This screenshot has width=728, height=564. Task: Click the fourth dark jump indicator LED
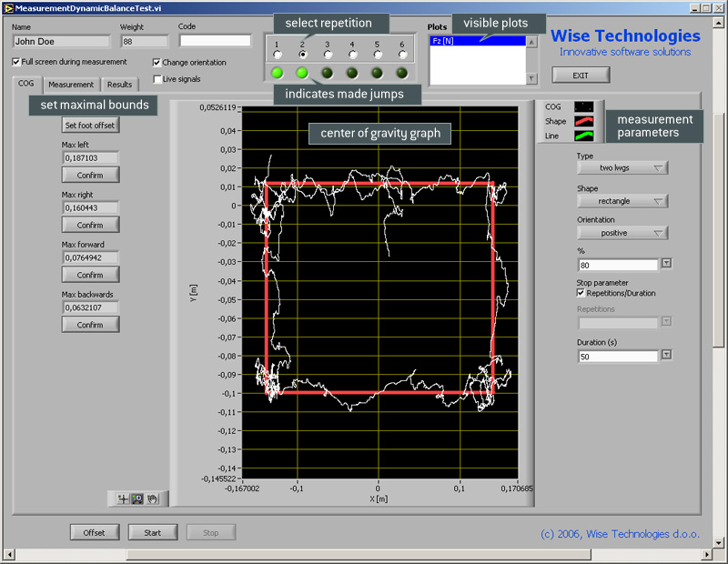(352, 73)
